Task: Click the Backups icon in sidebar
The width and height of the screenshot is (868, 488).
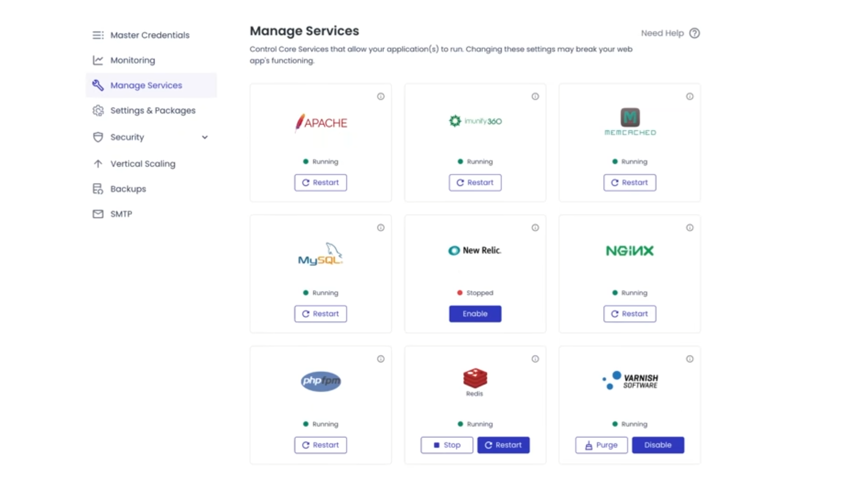Action: pos(98,189)
